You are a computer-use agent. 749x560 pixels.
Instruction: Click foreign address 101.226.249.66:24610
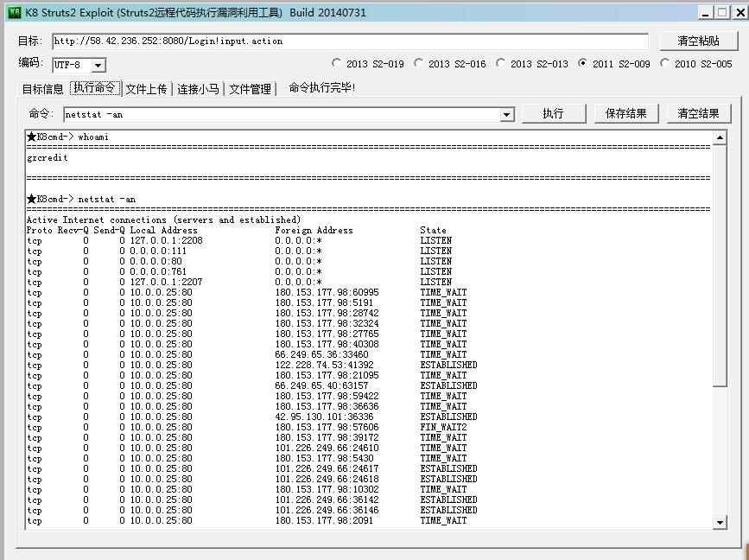pos(327,448)
